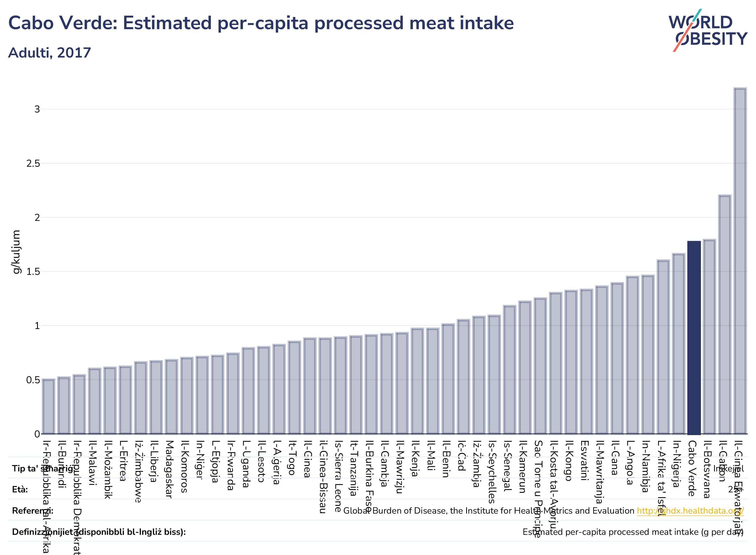Select the Iċ-Ċad bar
Image resolution: width=756 pixels, height=555 pixels.
[463, 377]
